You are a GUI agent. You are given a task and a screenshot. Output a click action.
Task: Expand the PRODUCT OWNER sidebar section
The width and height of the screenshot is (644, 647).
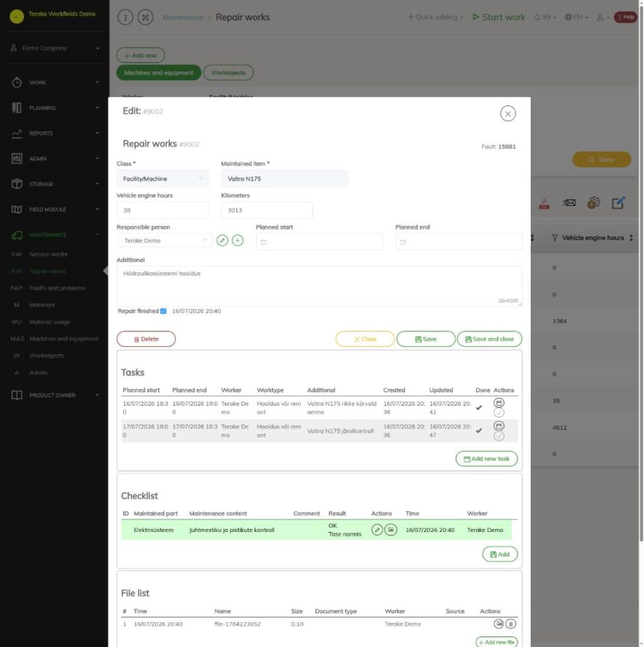click(x=54, y=395)
